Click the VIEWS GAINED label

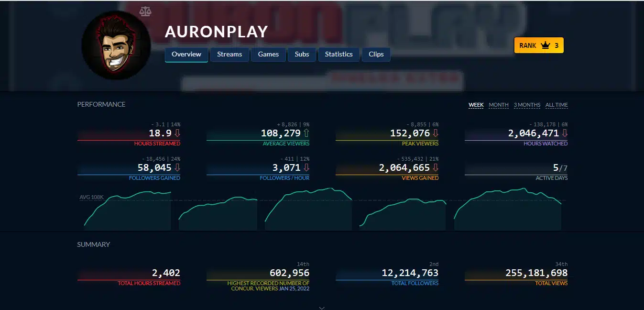click(x=419, y=178)
